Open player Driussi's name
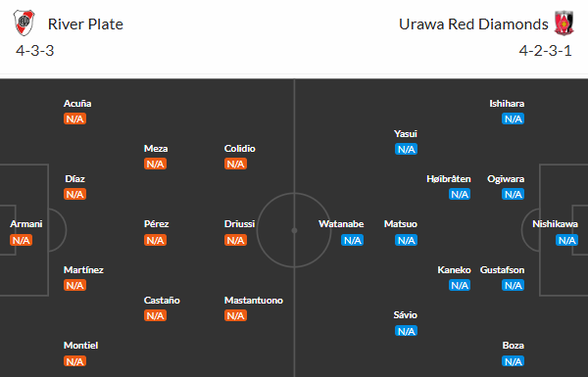This screenshot has width=588, height=377. click(240, 224)
